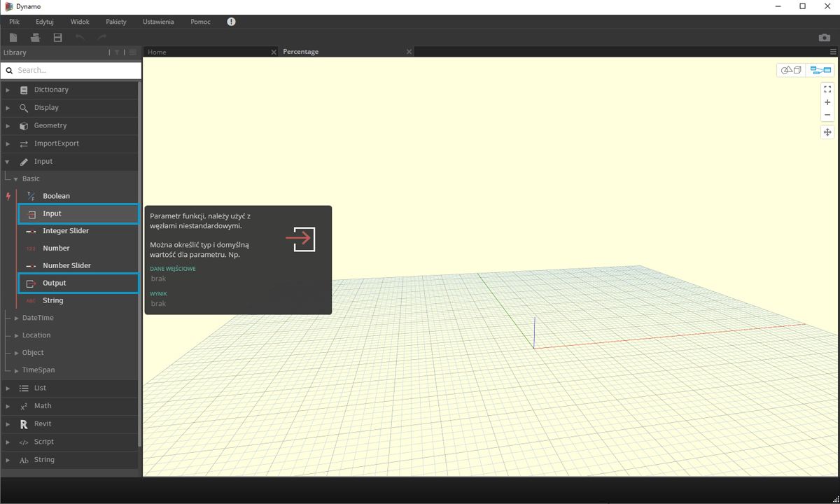This screenshot has height=504, width=840.
Task: Click the Script code category icon
Action: [x=24, y=442]
